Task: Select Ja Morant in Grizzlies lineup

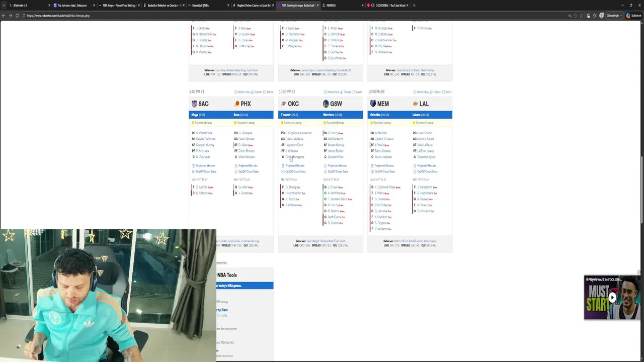Action: tap(381, 133)
